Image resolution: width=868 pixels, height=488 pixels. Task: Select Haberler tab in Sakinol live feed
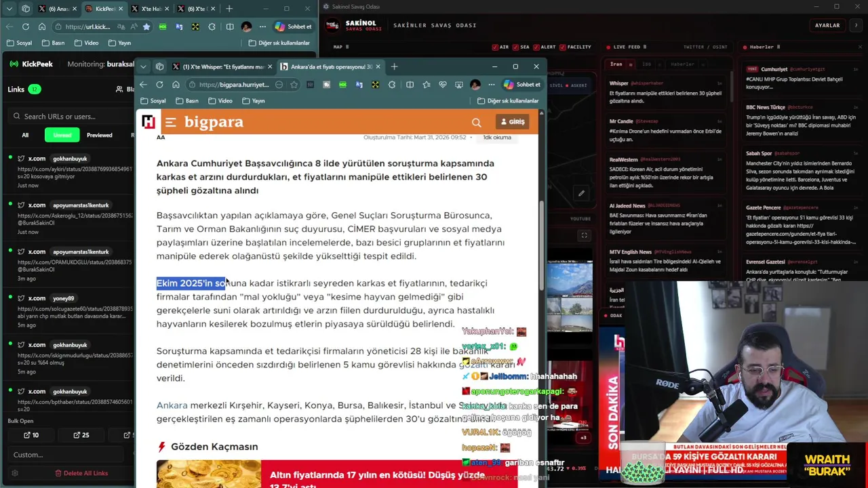pyautogui.click(x=682, y=64)
